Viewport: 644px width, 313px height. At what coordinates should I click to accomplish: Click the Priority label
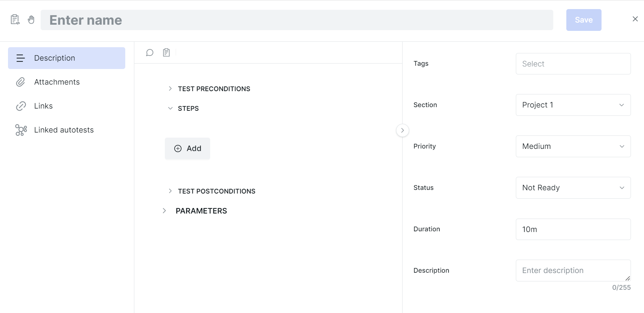(424, 146)
